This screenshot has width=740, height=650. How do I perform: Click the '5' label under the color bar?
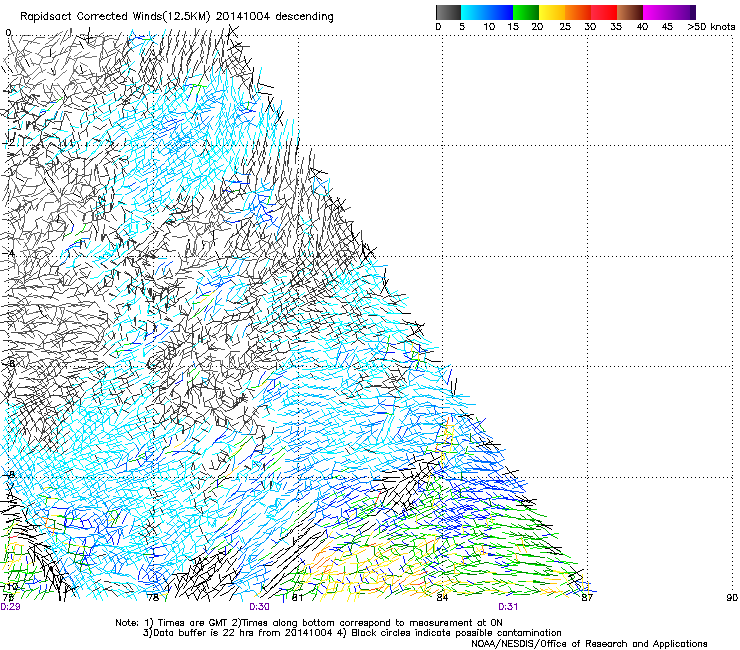pos(462,27)
